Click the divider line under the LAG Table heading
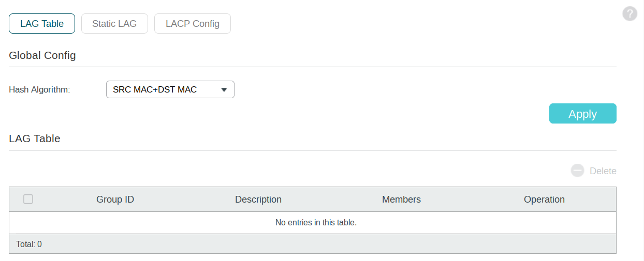Image resolution: width=644 pixels, height=261 pixels. [313, 150]
